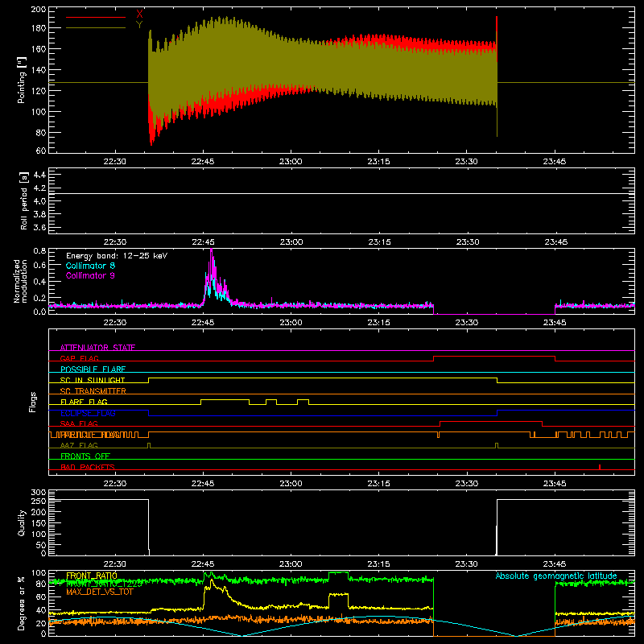Click the '4.4' Roll period tick

(39, 175)
